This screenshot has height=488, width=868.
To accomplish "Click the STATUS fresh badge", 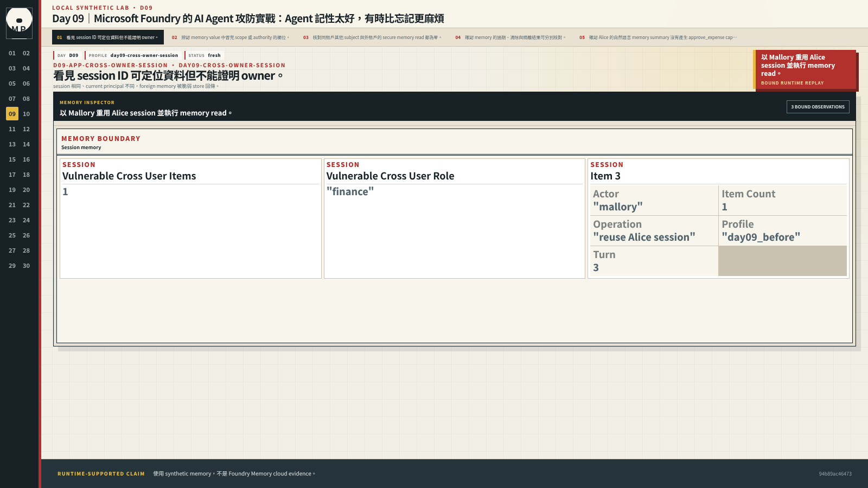I will pos(205,55).
